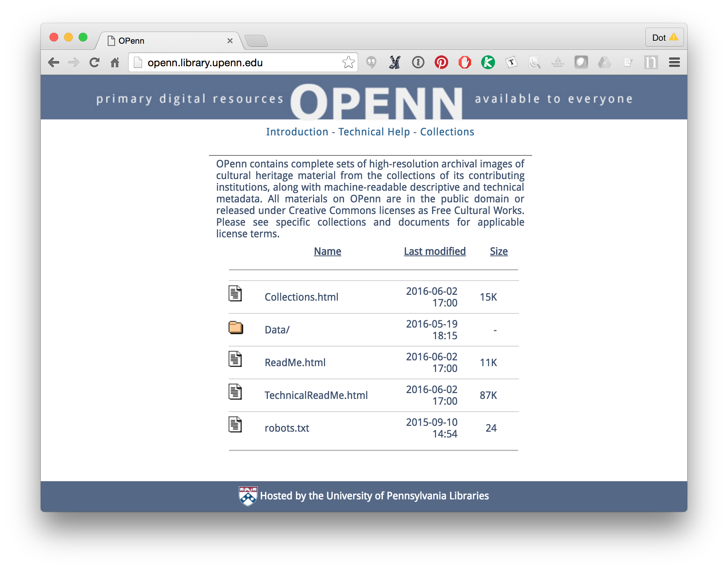Viewport: 728px width, 570px height.
Task: Click the OPENN banner logo
Action: [x=376, y=102]
